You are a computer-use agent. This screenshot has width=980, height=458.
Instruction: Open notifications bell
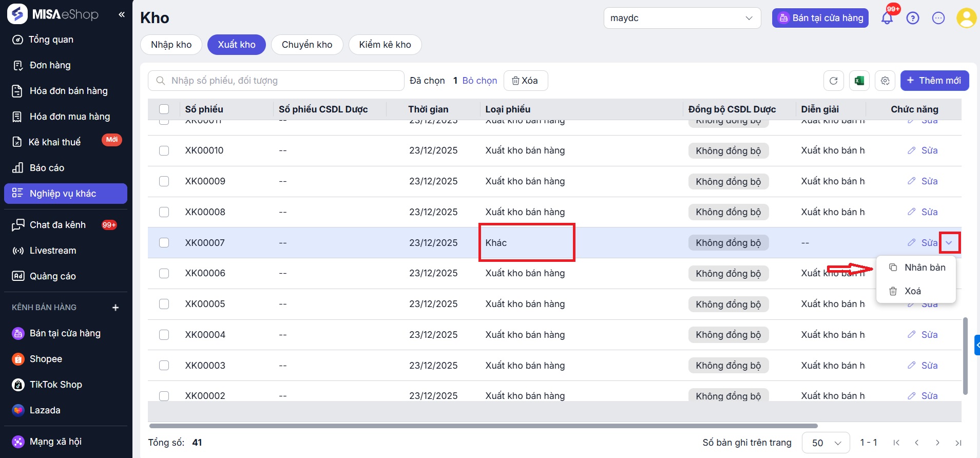(887, 18)
